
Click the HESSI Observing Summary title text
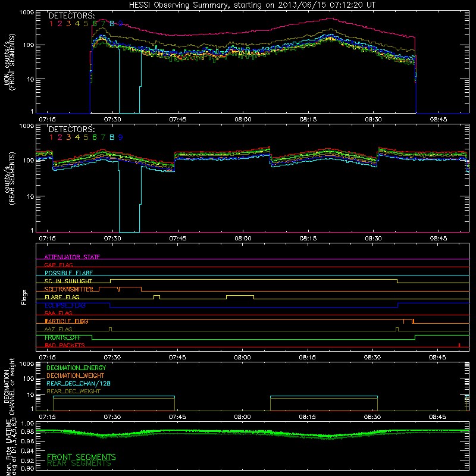tap(252, 5)
